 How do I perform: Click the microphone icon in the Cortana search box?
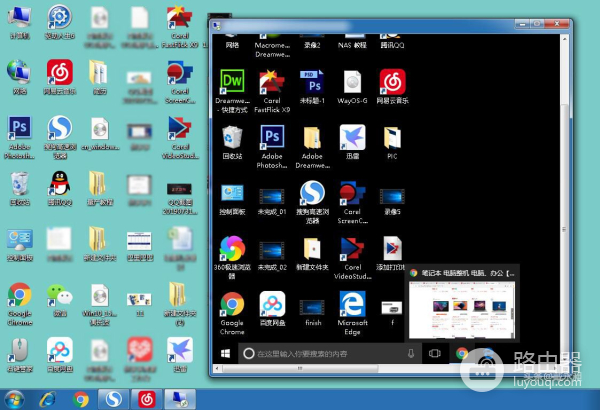[x=411, y=354]
